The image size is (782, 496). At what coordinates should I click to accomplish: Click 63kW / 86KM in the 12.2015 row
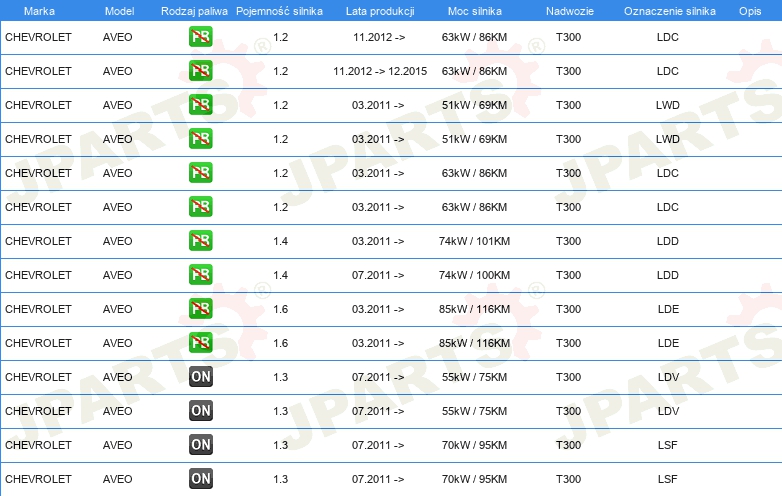click(474, 71)
